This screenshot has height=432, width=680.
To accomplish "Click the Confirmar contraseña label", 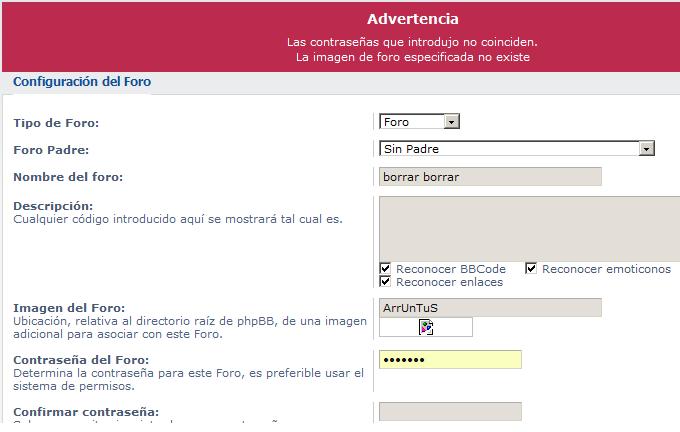I will (86, 412).
